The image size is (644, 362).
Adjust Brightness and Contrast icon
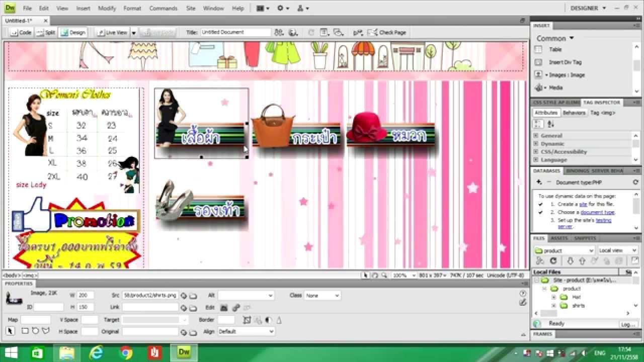tap(268, 320)
